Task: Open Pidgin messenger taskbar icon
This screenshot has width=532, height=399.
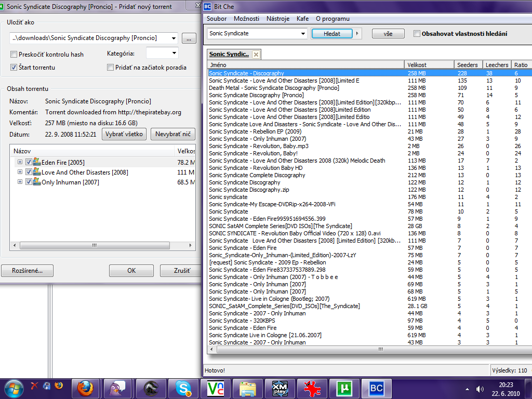Action: click(118, 389)
